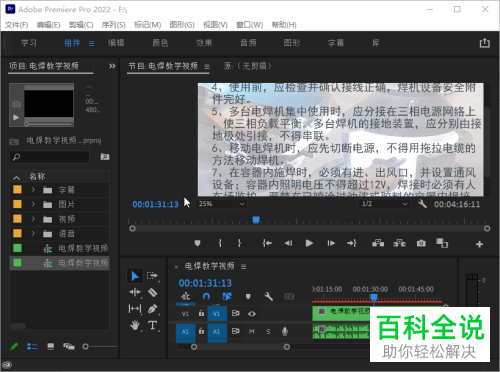500x372 pixels.
Task: Expand the 语音 bin folder
Action: tap(33, 233)
